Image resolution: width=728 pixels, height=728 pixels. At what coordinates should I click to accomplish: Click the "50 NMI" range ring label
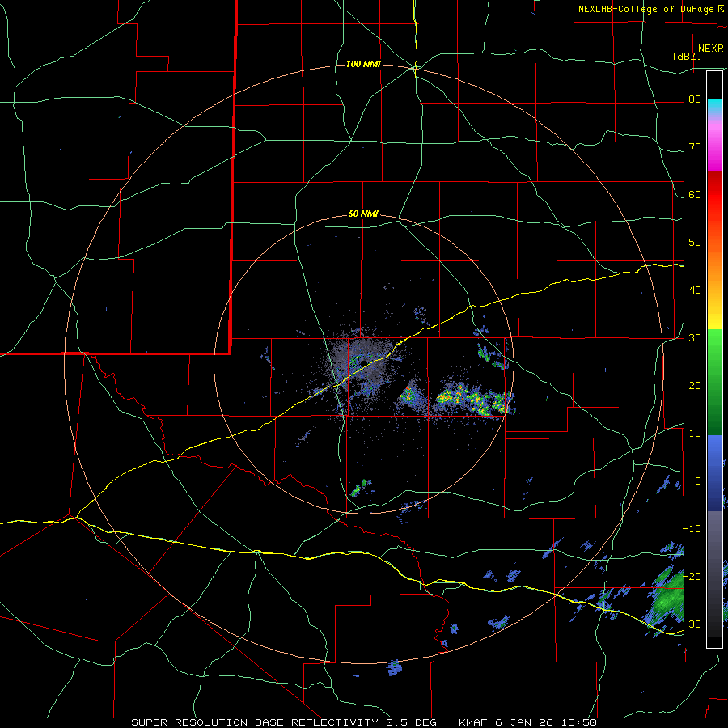pyautogui.click(x=363, y=214)
